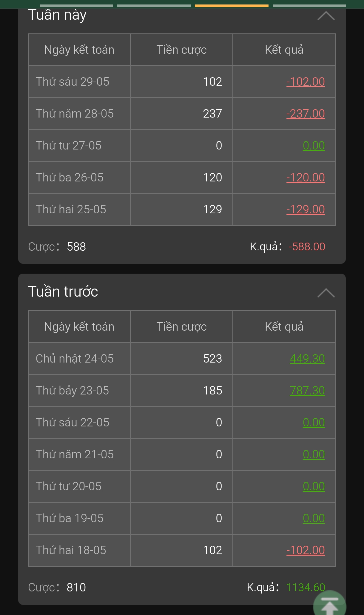Open the -237.00 result for Thứ năm 28-05
This screenshot has width=364, height=615.
tap(306, 114)
